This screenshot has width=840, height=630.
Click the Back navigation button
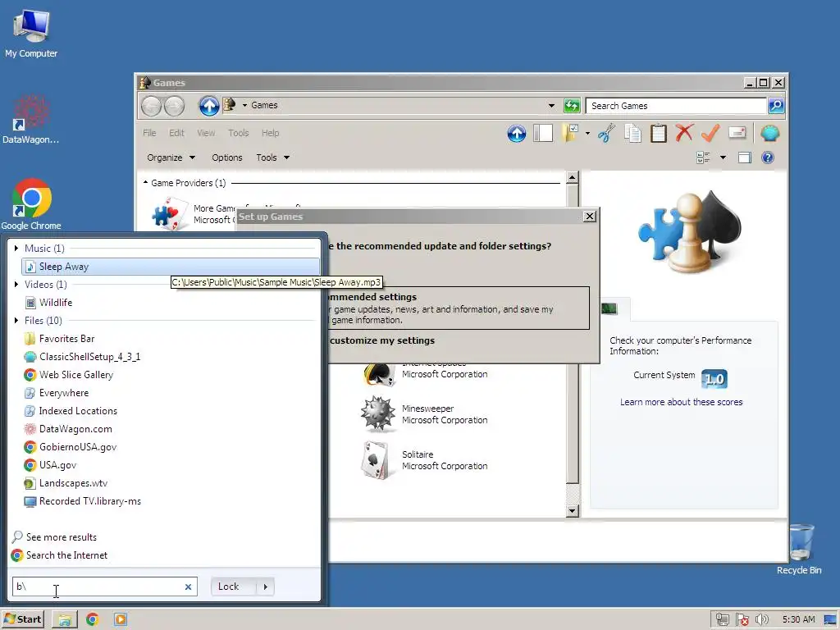(x=151, y=106)
